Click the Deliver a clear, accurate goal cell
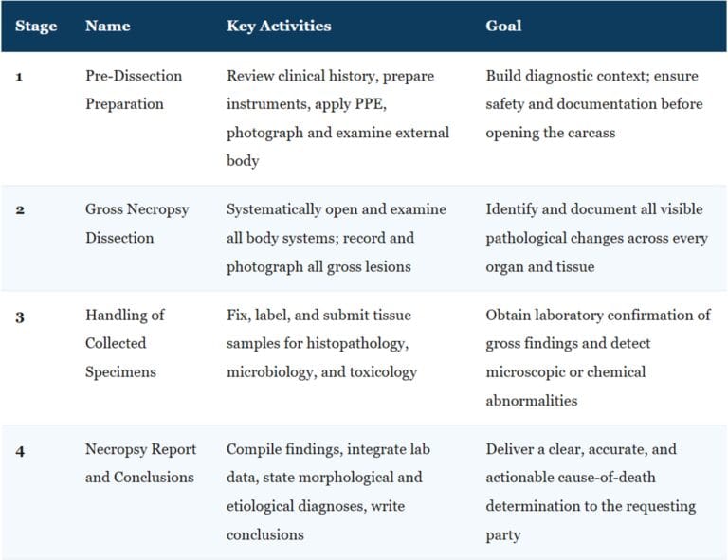Screen dimensions: 728x560 (x=591, y=492)
